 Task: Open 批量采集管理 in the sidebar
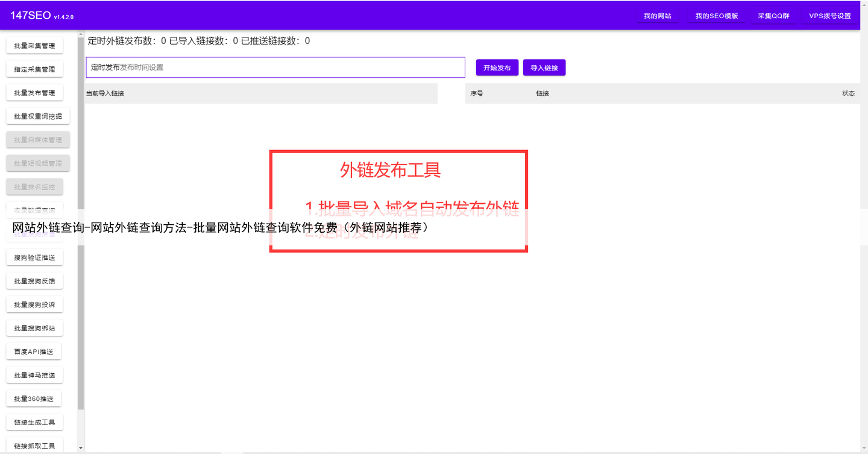pyautogui.click(x=34, y=46)
